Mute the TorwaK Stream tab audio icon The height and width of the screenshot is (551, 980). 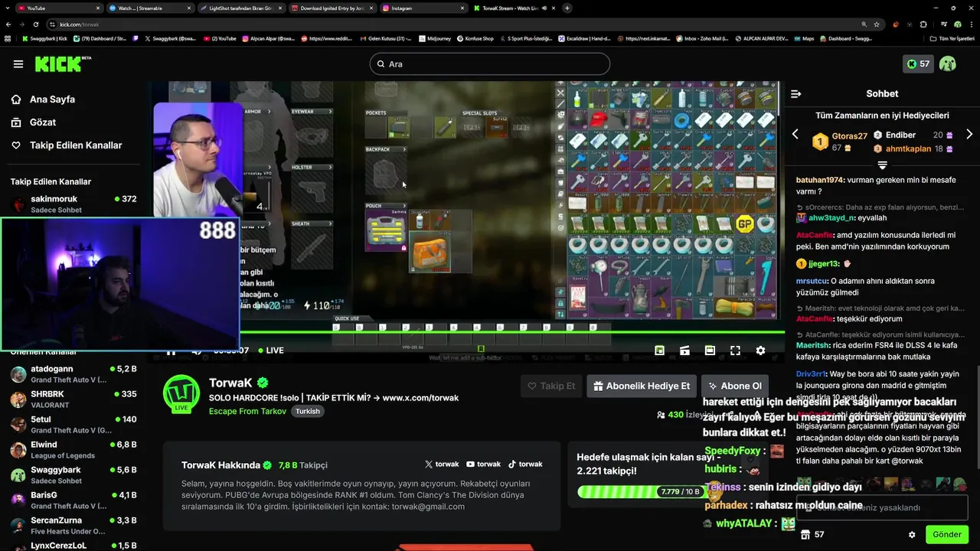[x=544, y=8]
